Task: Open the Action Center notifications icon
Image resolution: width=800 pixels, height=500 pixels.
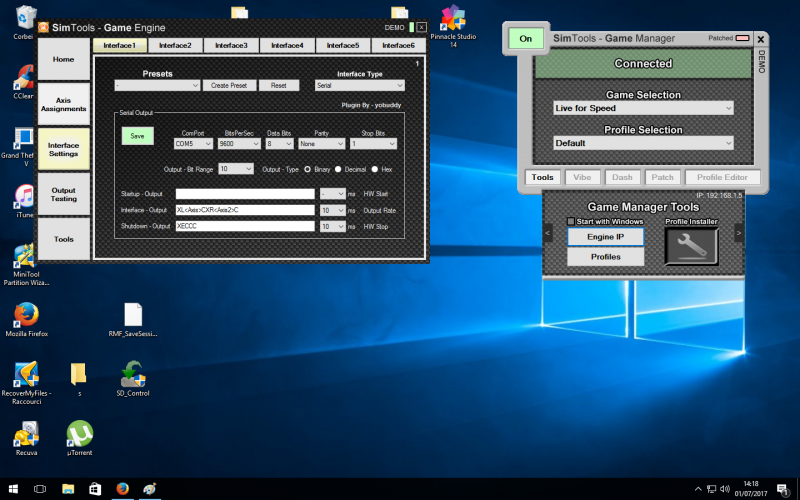Action: click(x=783, y=489)
